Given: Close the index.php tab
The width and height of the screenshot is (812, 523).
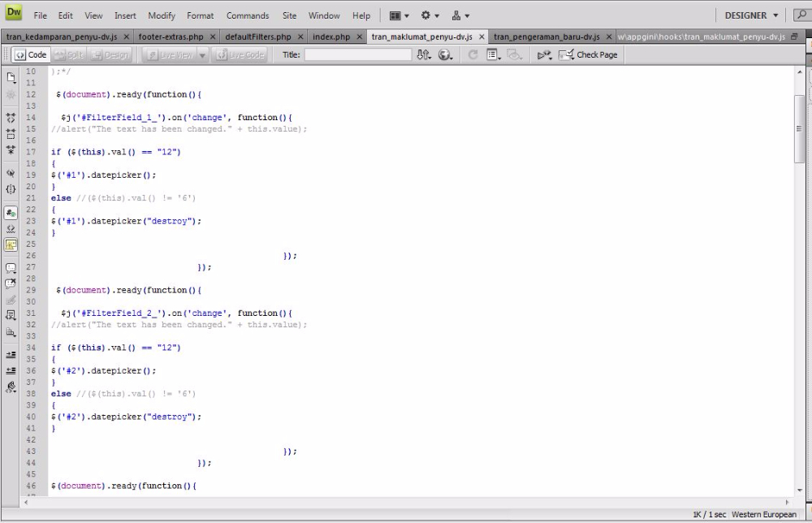Looking at the screenshot, I should click(x=359, y=37).
